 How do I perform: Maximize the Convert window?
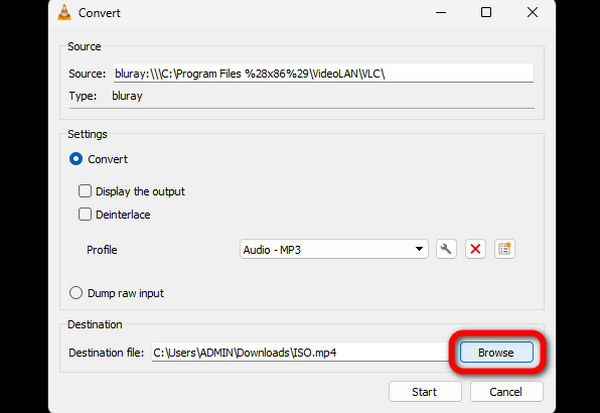tap(486, 12)
